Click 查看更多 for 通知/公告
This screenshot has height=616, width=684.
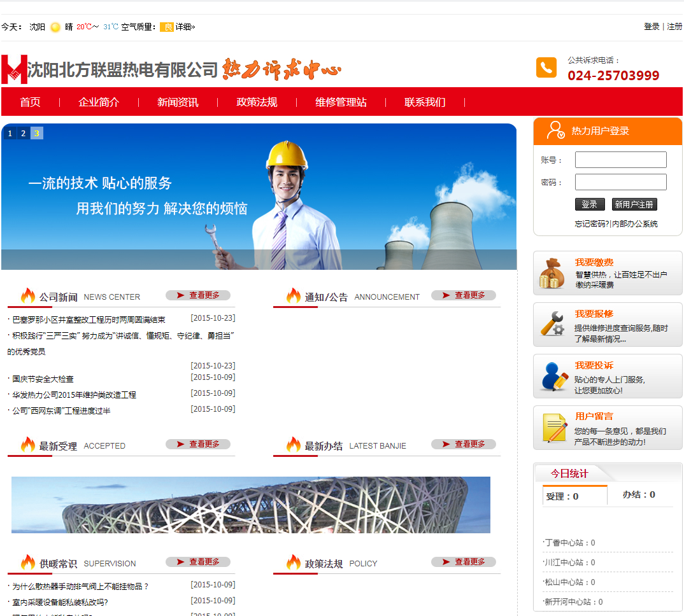pyautogui.click(x=464, y=295)
